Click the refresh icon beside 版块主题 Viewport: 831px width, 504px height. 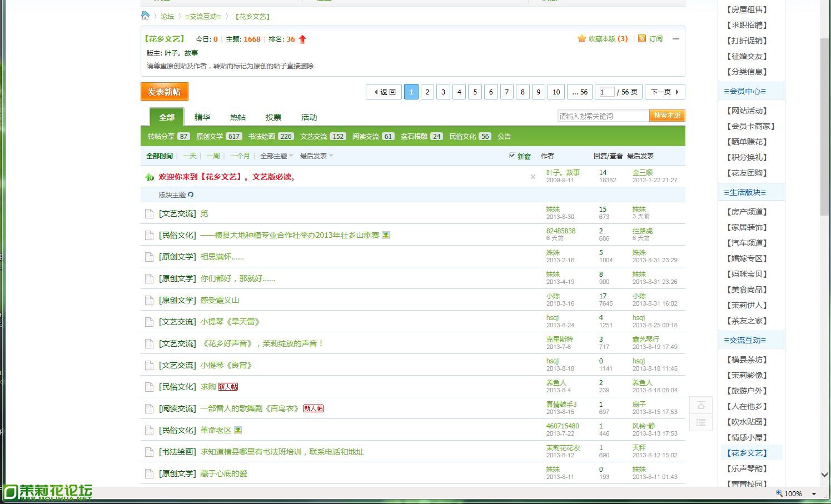pos(191,195)
